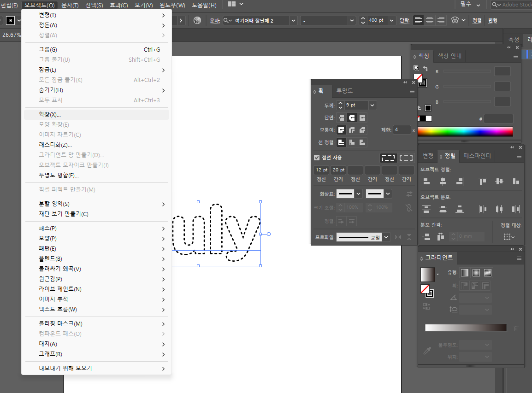Click vertical distribute space icon
Screen dimensions: 532x393
[x=426, y=237]
